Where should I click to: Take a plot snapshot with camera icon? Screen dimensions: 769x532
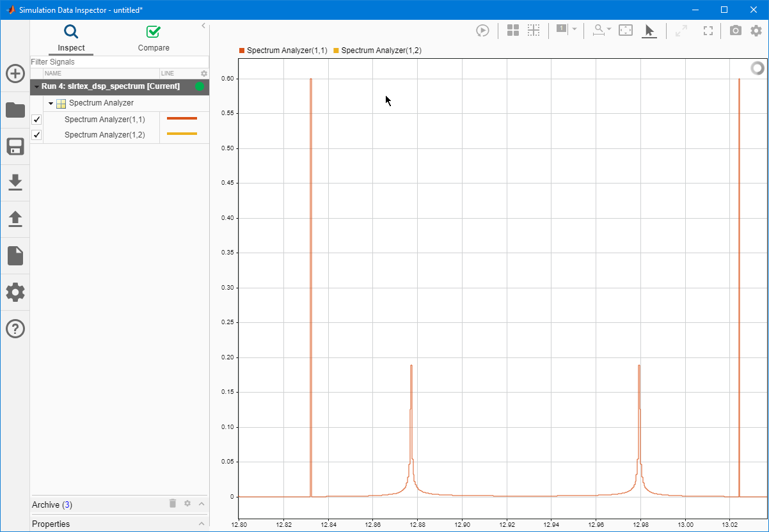pos(736,30)
